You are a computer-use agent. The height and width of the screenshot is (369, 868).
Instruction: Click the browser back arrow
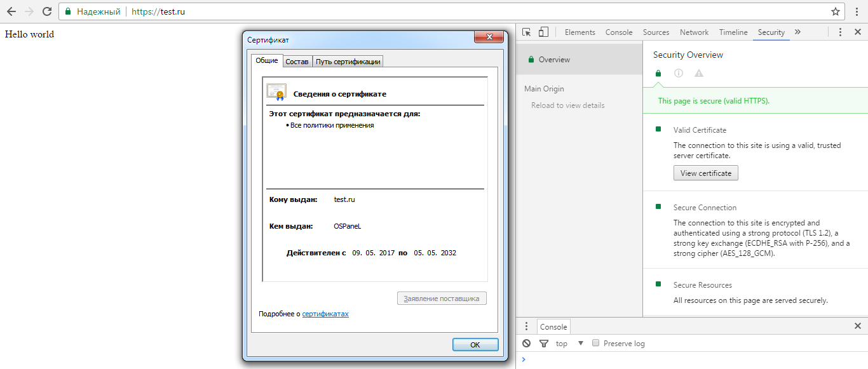click(11, 11)
